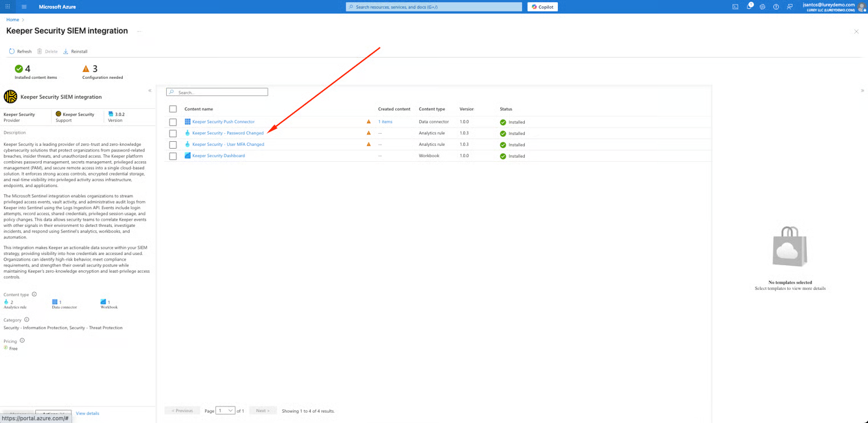Collapse the left details pane chevron

150,91
